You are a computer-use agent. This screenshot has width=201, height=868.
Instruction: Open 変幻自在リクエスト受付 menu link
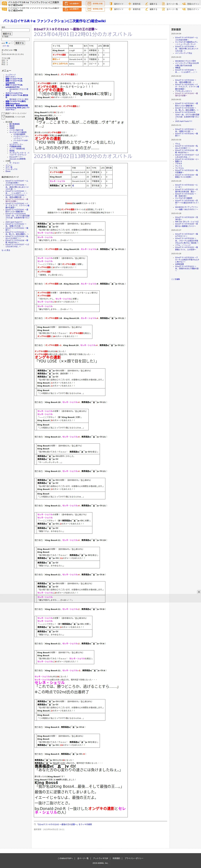pyautogui.click(x=19, y=99)
